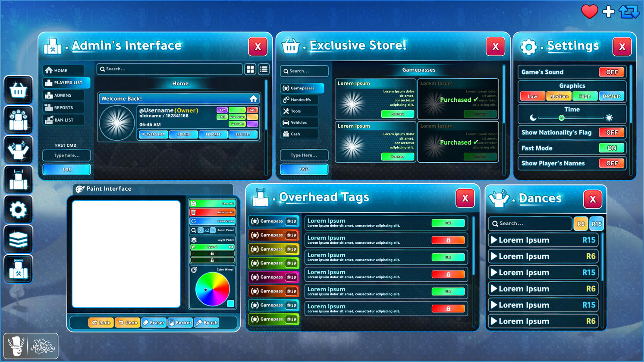Open the settings gear in left sidebar
This screenshot has width=644, height=362.
coord(18,210)
